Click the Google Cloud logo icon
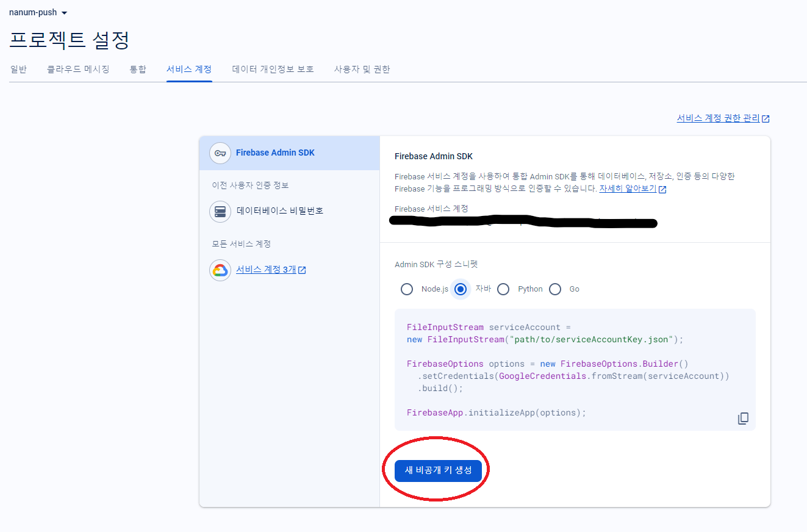The height and width of the screenshot is (532, 807). [x=220, y=270]
